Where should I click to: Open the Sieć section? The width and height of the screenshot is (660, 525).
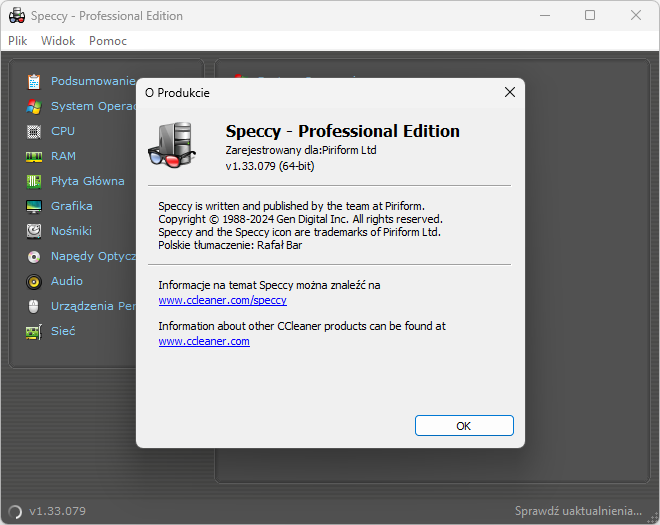(63, 331)
